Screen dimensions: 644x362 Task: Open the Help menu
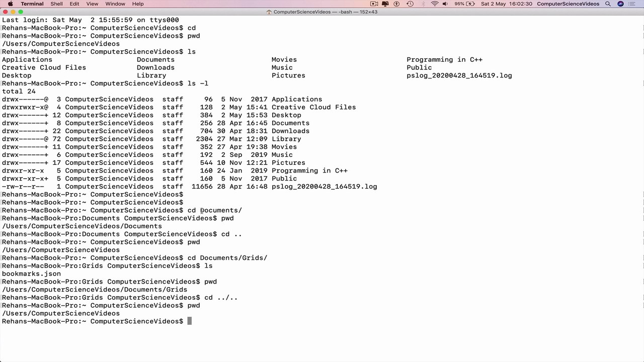138,4
